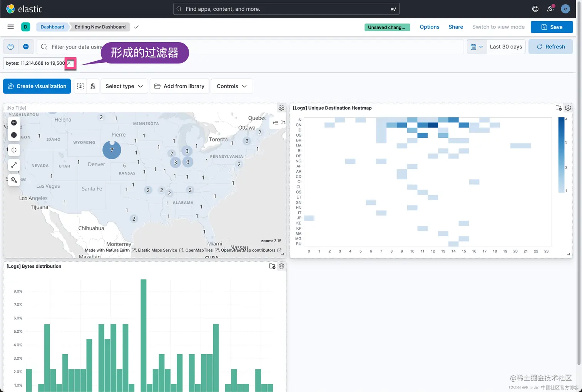Click Bytes distribution library link icon

tap(272, 266)
